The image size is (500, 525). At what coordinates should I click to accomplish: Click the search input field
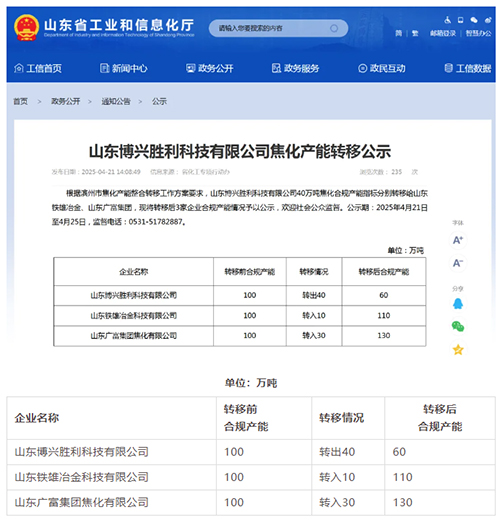(x=278, y=28)
